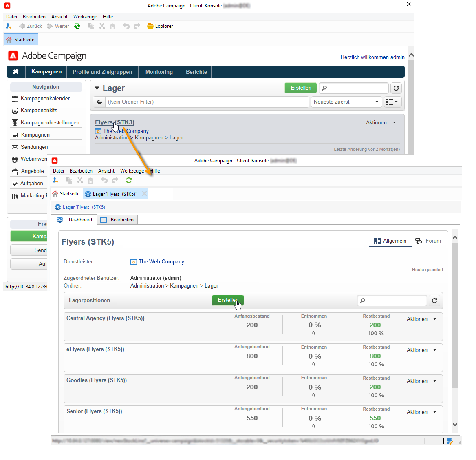The width and height of the screenshot is (476, 460).
Task: Open the Hilfe menu in back window
Action: pyautogui.click(x=108, y=17)
